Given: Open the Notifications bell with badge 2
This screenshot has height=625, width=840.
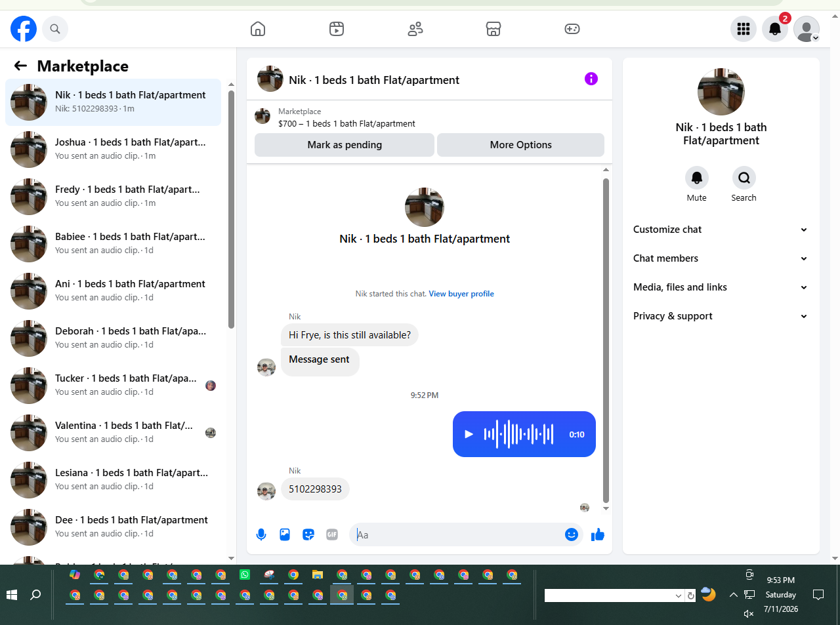Looking at the screenshot, I should [775, 29].
